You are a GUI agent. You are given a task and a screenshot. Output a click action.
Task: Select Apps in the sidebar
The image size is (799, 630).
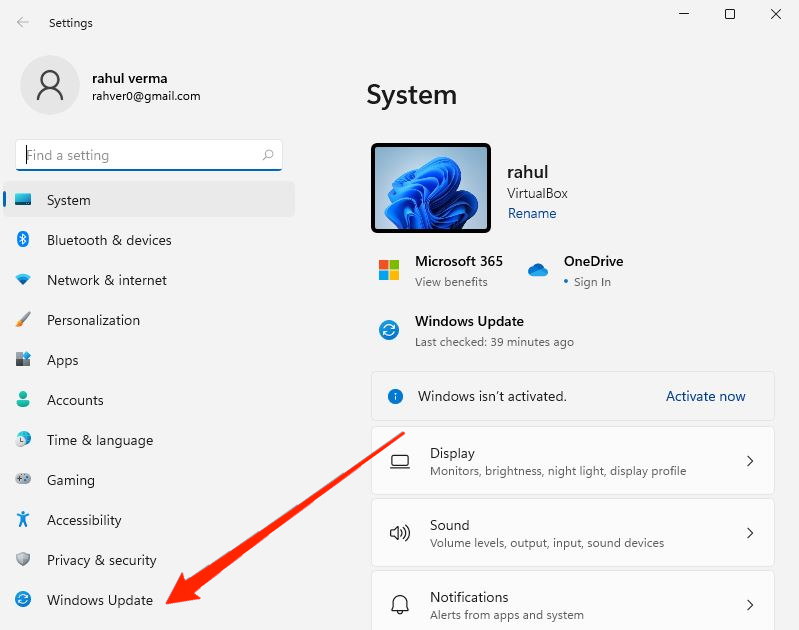point(62,360)
